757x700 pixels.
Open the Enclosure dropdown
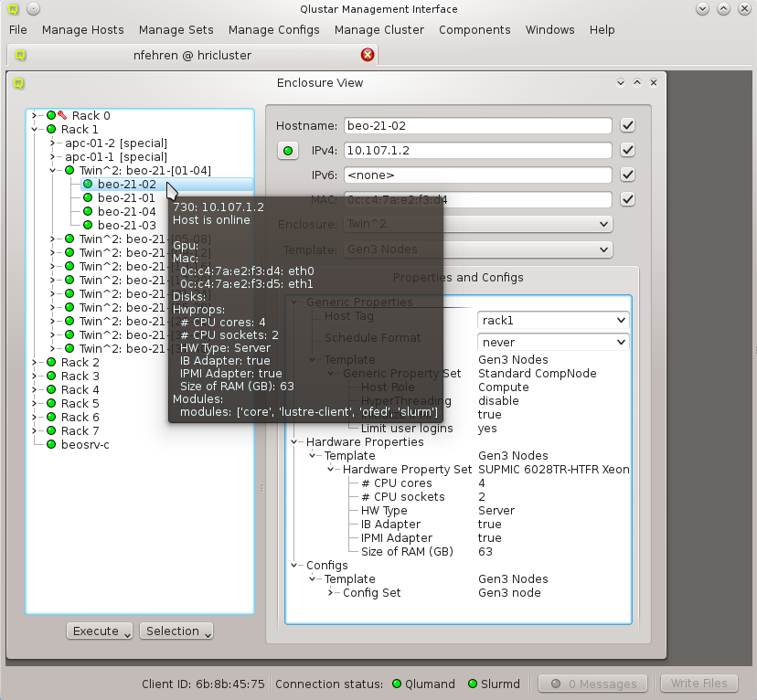point(478,224)
